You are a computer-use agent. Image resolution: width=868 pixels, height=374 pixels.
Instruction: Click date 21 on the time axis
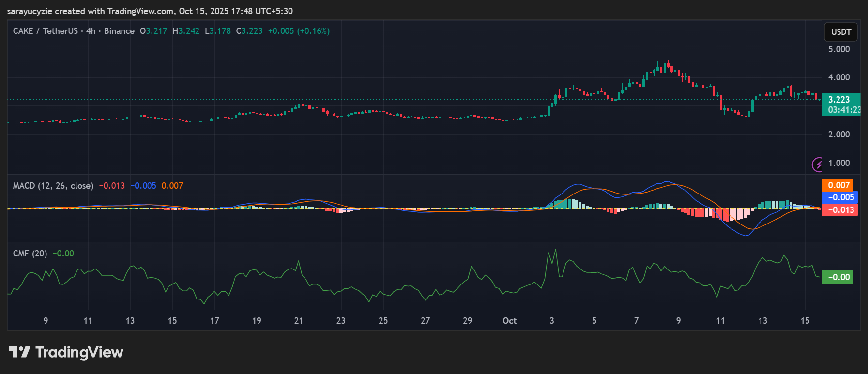(299, 321)
